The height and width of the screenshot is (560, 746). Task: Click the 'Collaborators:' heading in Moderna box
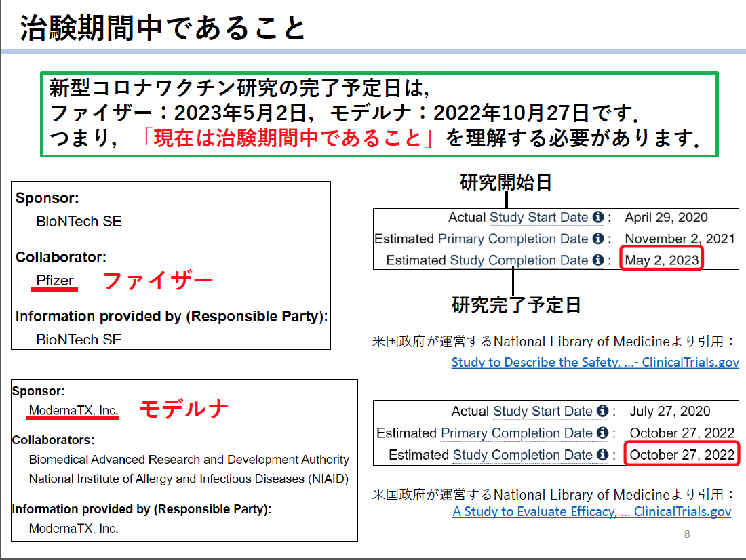click(x=54, y=439)
